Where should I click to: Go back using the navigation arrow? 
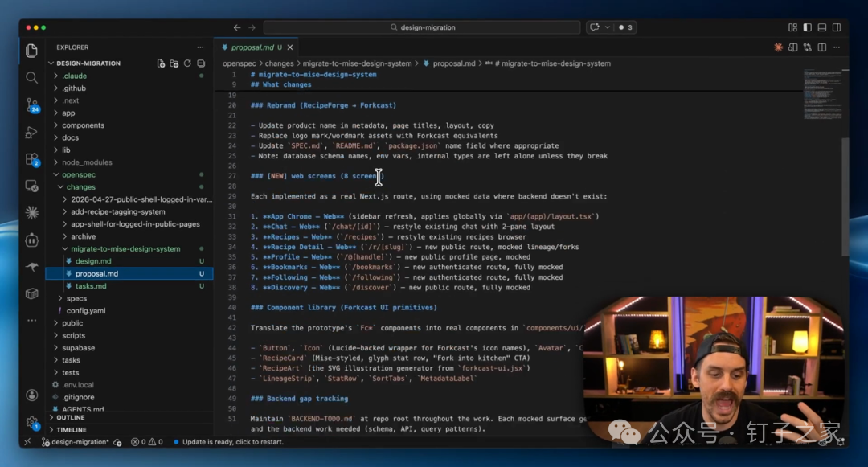click(x=237, y=27)
